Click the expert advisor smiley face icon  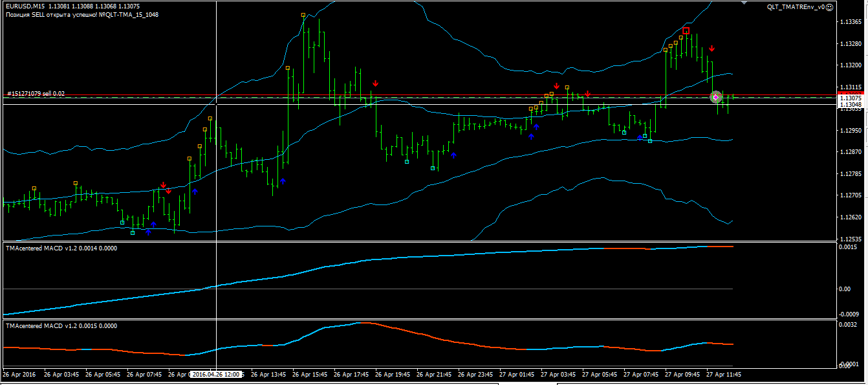(830, 6)
